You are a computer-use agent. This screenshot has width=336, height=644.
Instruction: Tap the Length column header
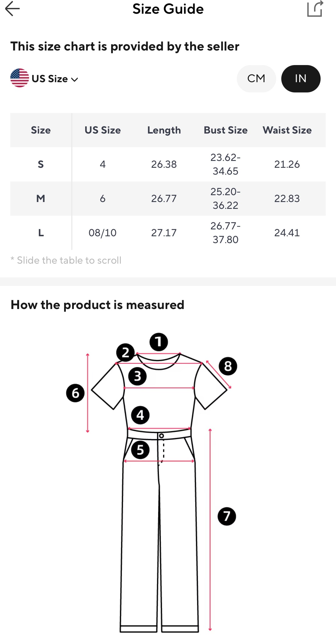click(x=164, y=130)
